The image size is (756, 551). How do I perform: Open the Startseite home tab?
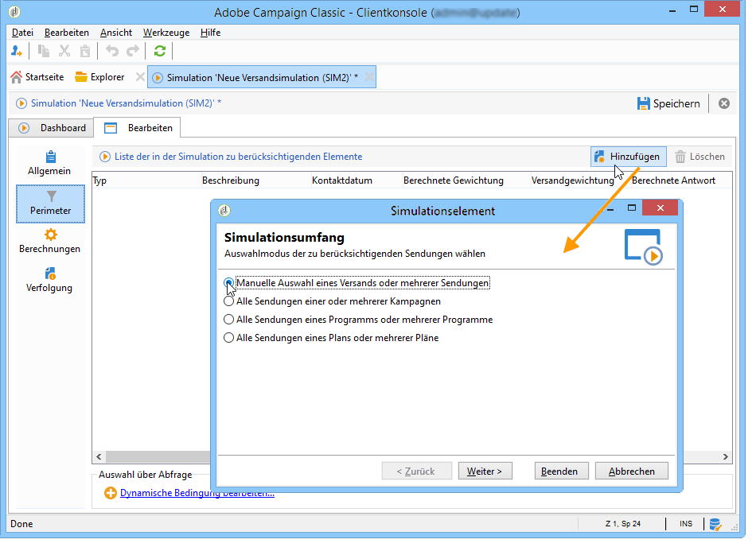coord(37,77)
